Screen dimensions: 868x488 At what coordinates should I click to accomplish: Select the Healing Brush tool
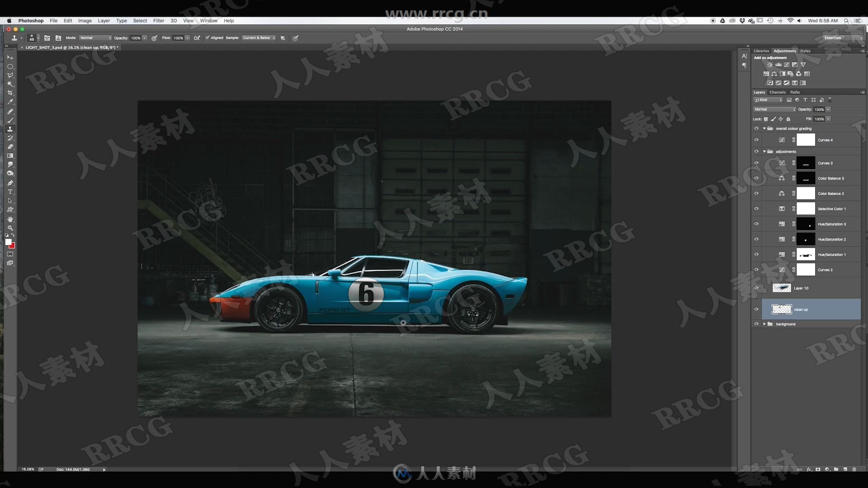[x=10, y=111]
